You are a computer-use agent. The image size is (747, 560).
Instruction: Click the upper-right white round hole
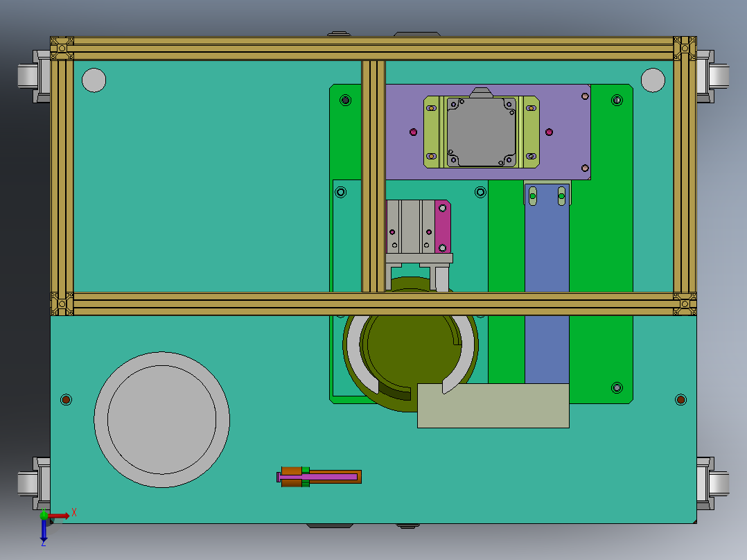tap(653, 80)
